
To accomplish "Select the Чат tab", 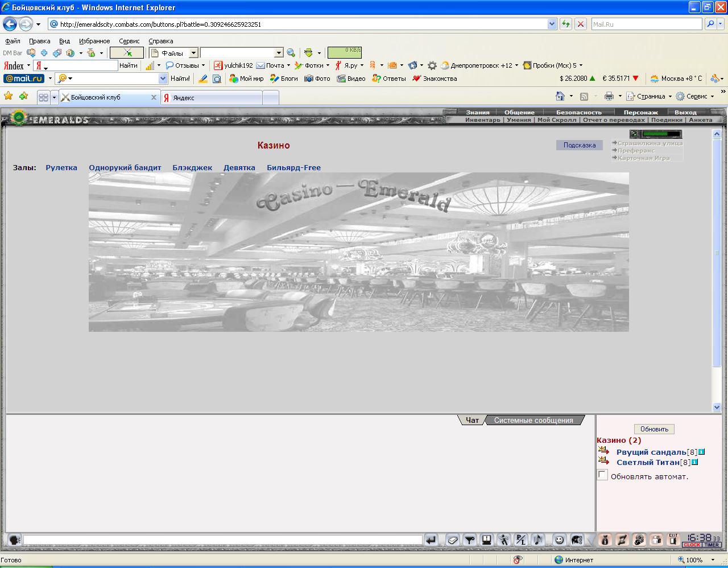I will pyautogui.click(x=472, y=420).
